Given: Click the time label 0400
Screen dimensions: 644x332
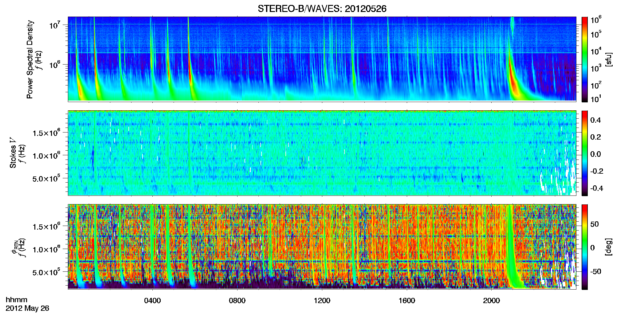Looking at the screenshot, I should pos(152,300).
